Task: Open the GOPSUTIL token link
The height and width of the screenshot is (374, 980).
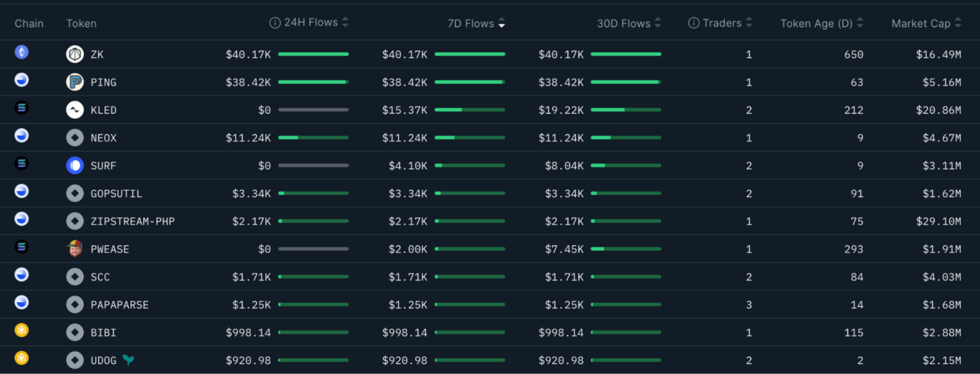Action: click(x=116, y=194)
